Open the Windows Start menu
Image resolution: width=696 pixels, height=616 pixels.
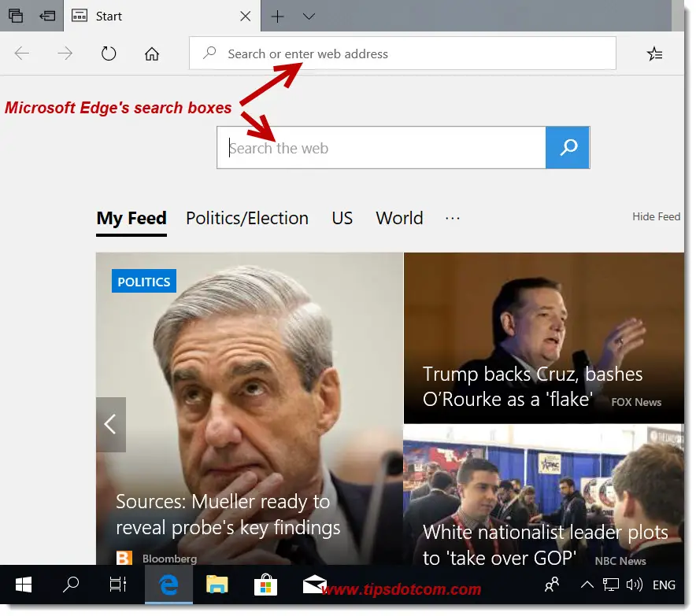pyautogui.click(x=24, y=585)
